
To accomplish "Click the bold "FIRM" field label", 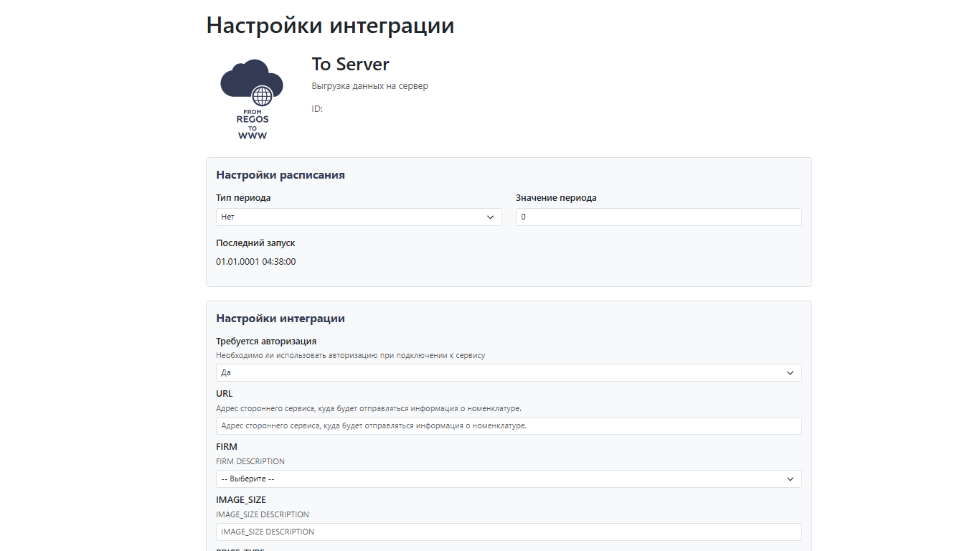I will tap(227, 447).
